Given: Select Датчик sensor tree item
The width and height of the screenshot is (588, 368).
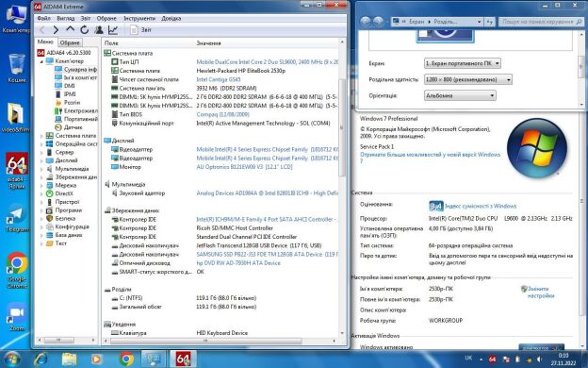Looking at the screenshot, I should pyautogui.click(x=73, y=127).
